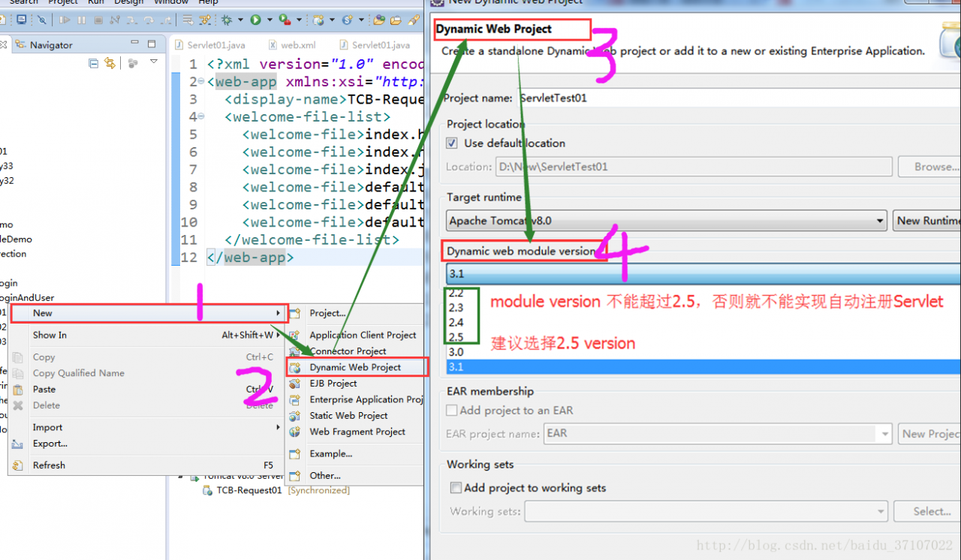Pick Application Client Project from the submenu
Viewport: 961px width, 560px height.
356,335
